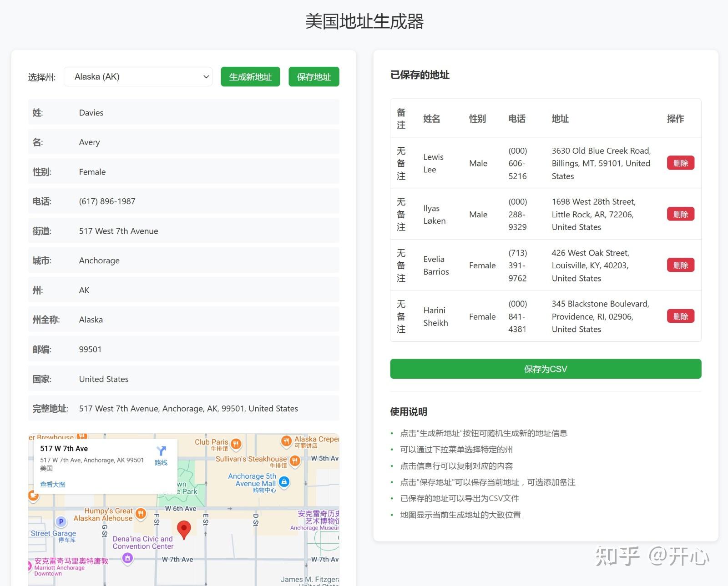Open the 查看大图 map link
This screenshot has height=586, width=728.
[x=53, y=484]
